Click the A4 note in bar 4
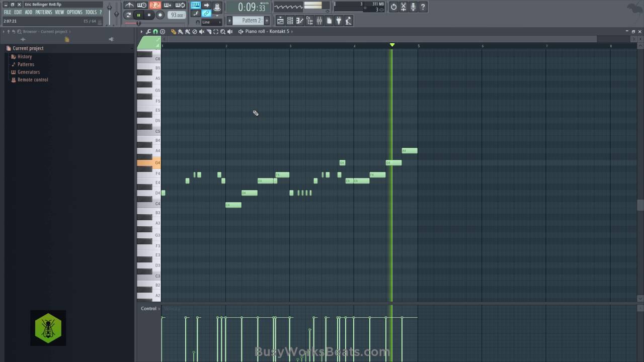 [x=410, y=150]
